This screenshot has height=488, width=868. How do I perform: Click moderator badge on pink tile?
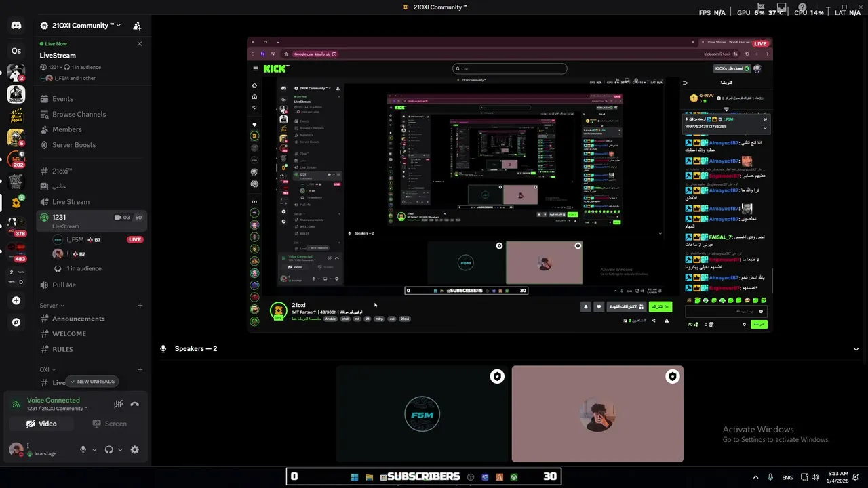point(672,377)
